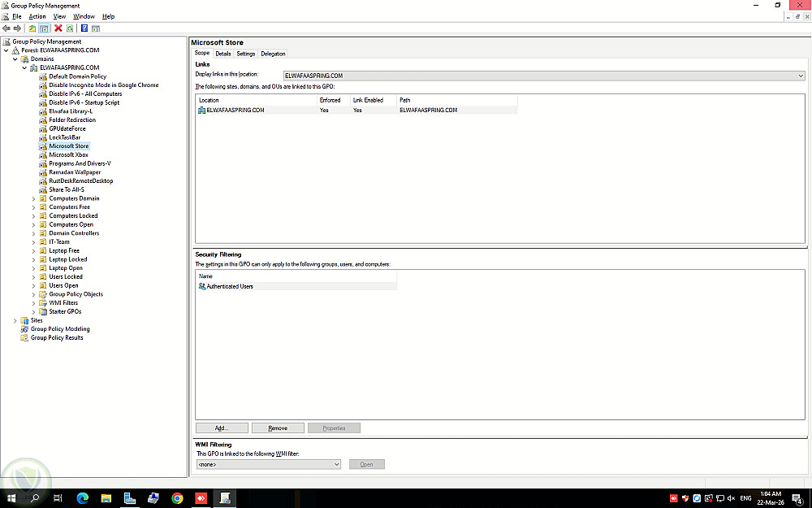Select the GPUdateForce GPO
The image size is (812, 508).
click(67, 128)
